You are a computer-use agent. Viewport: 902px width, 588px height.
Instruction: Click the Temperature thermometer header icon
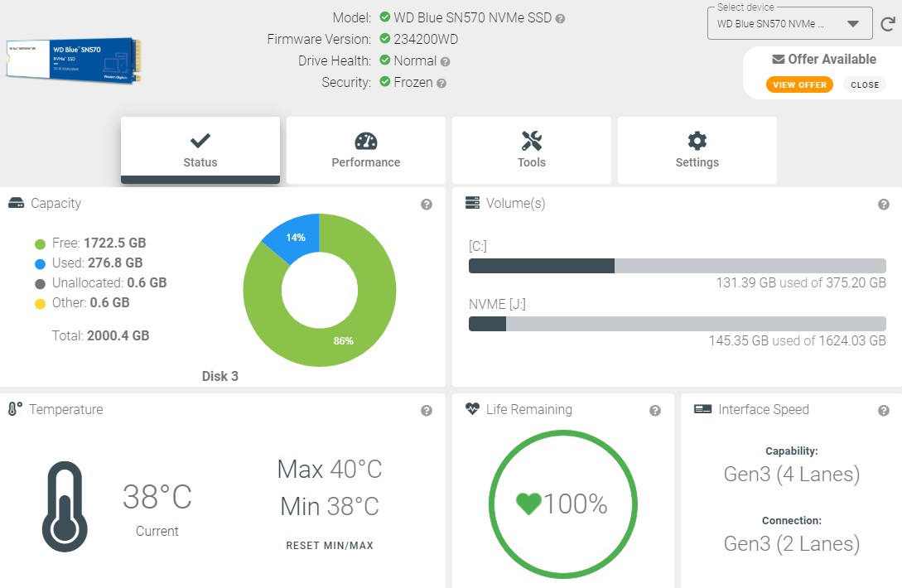point(15,408)
